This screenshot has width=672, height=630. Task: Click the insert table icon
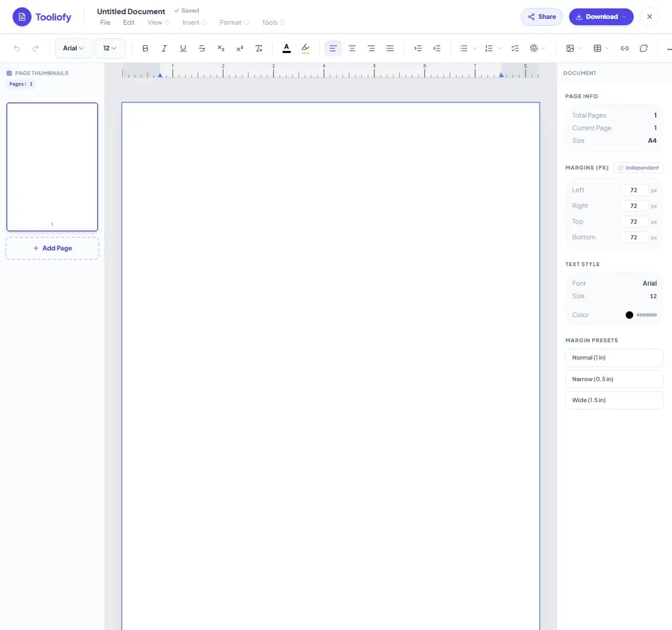(597, 48)
